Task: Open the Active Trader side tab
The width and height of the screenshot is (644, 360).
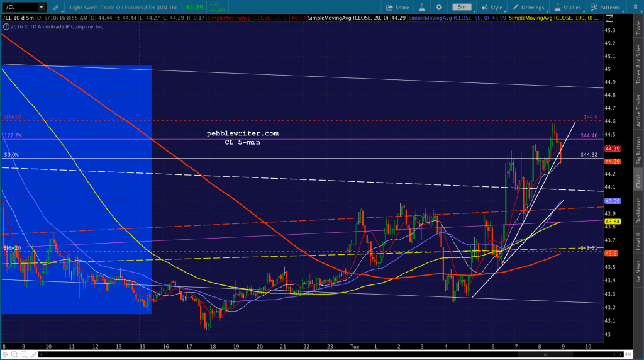Action: 638,110
